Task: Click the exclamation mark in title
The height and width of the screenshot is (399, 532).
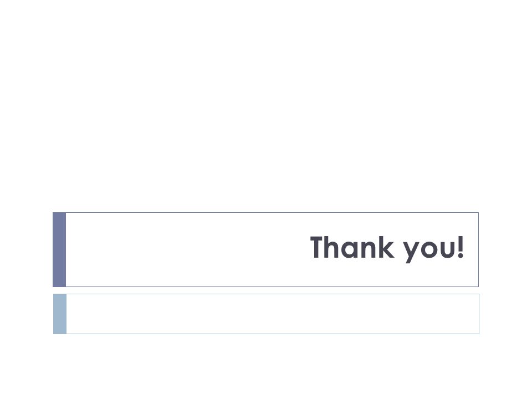Action: pos(461,247)
